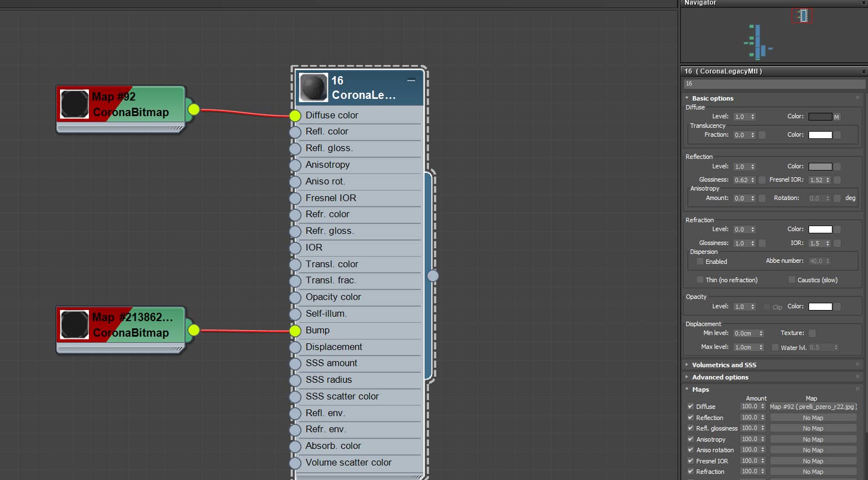Click the material name field showing 16

[x=774, y=84]
